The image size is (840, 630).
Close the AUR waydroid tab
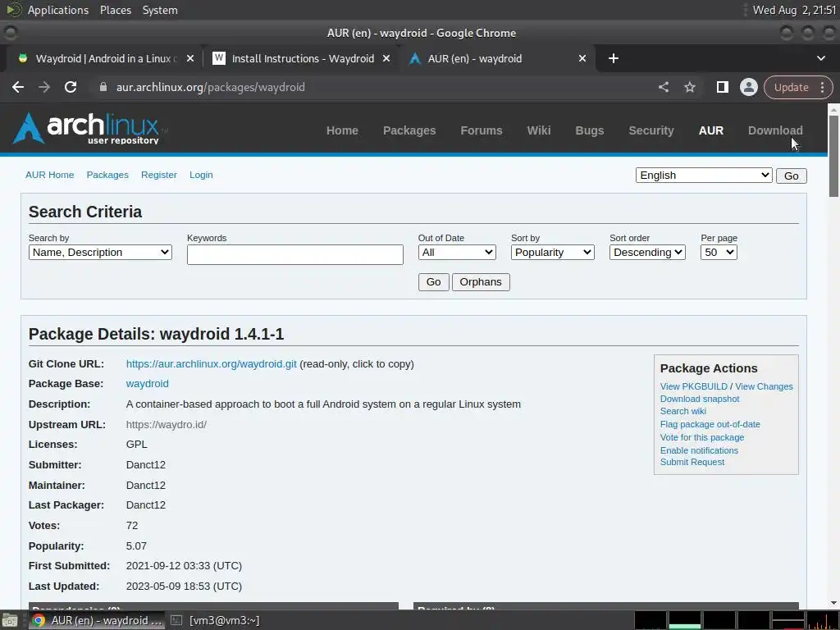tap(582, 58)
